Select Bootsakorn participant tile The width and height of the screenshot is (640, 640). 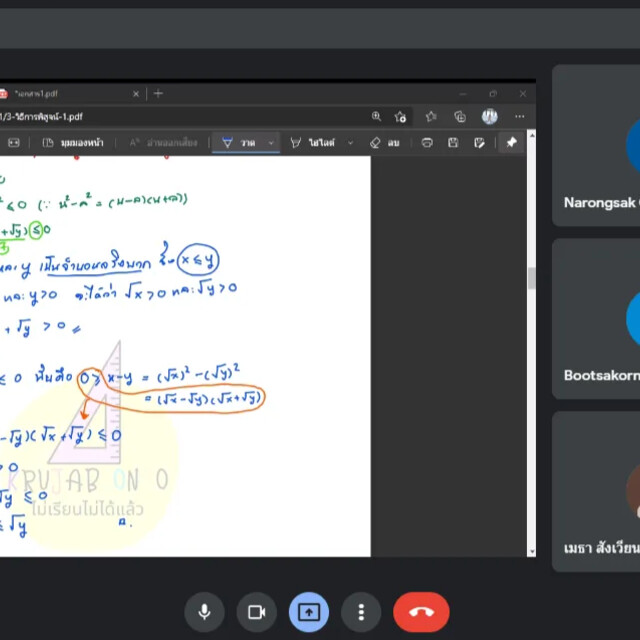596,319
